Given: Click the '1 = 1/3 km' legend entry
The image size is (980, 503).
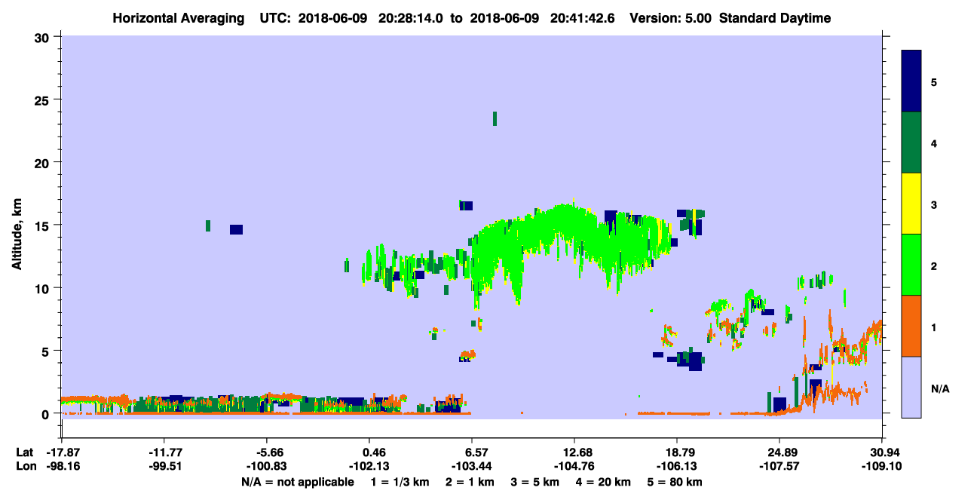Looking at the screenshot, I should (401, 482).
